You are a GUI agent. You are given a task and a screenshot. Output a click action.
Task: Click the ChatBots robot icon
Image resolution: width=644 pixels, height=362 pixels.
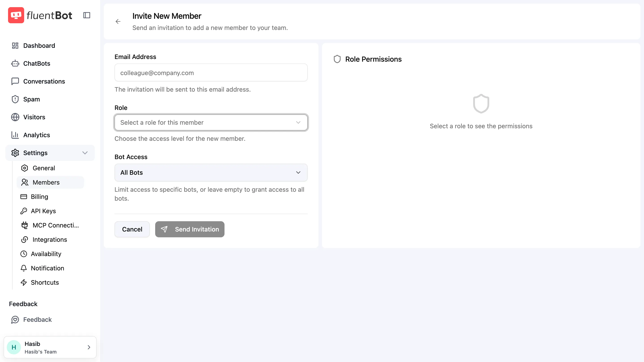coord(15,63)
